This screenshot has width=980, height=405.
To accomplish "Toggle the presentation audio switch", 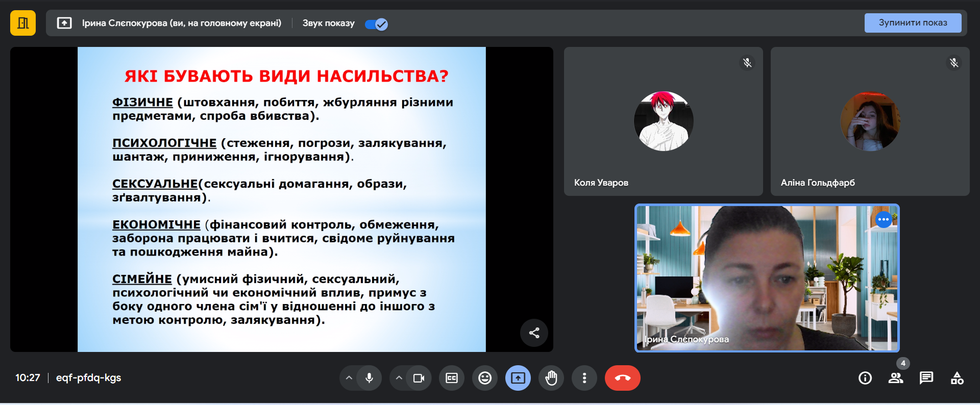I will pyautogui.click(x=377, y=24).
